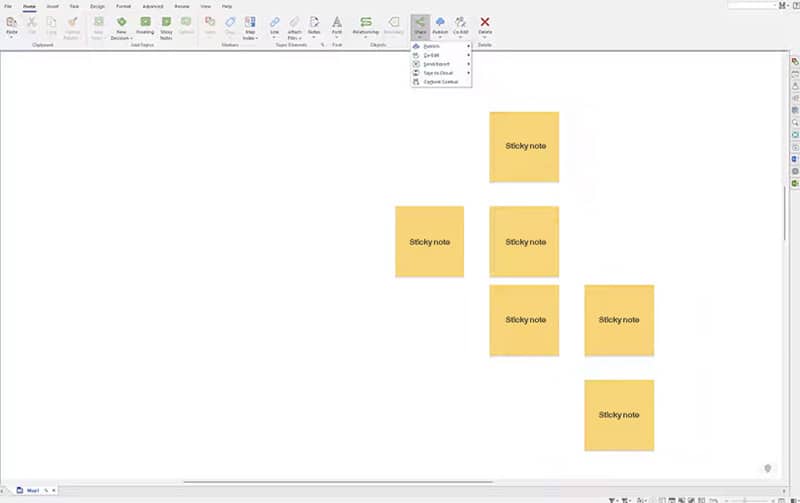Switch to the Insert ribbon tab
800x503 pixels.
(x=52, y=6)
